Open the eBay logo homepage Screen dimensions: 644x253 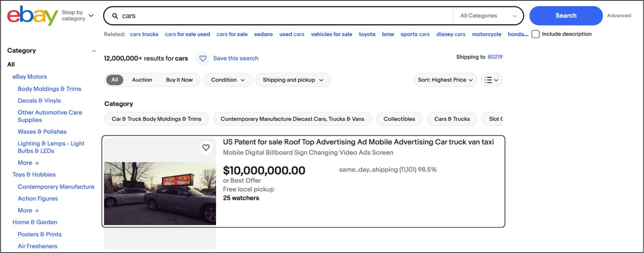32,15
